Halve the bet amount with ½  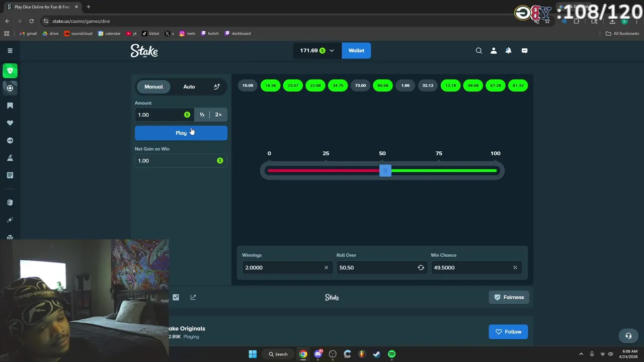tap(202, 115)
